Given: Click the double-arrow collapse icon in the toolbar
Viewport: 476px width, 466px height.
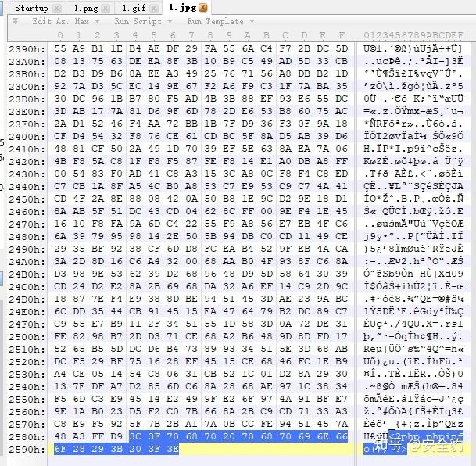Looking at the screenshot, I should (x=15, y=21).
